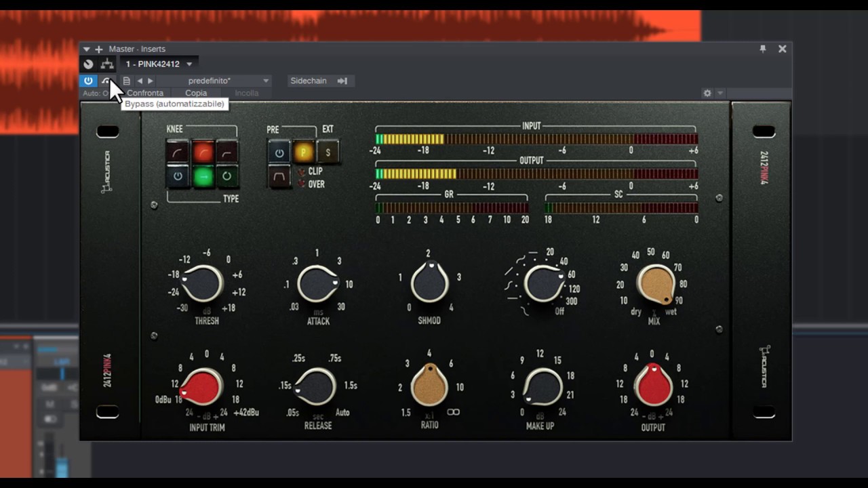868x488 pixels.
Task: Adjust the dry/wet MIX knob
Action: point(656,285)
